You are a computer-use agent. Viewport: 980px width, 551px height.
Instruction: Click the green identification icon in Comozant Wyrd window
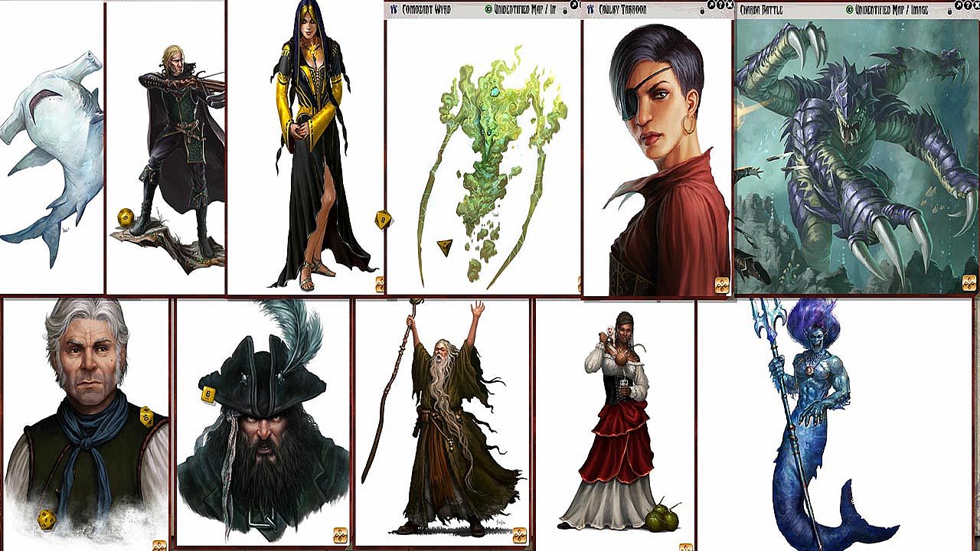pyautogui.click(x=488, y=10)
